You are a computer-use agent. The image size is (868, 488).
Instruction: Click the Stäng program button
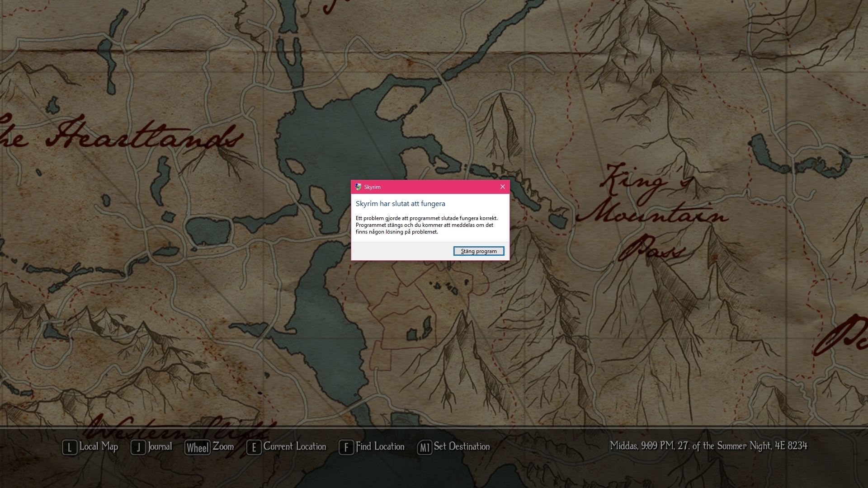click(x=478, y=251)
